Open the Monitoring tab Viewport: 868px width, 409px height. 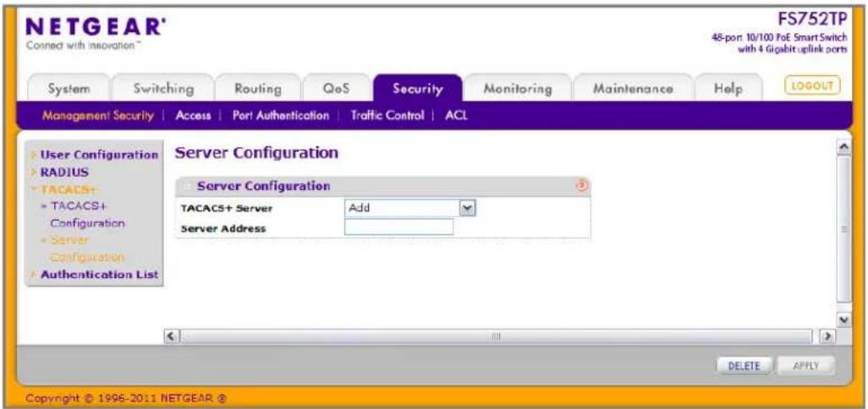pos(518,89)
